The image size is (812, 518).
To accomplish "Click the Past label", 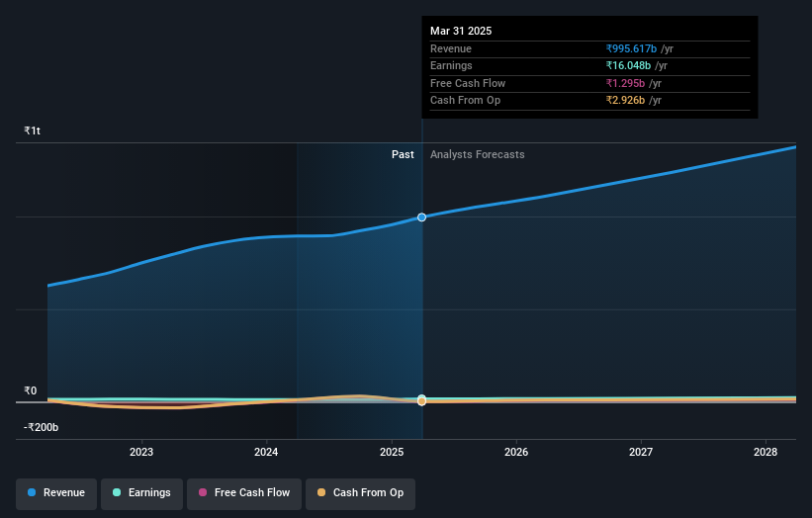I will coord(403,155).
